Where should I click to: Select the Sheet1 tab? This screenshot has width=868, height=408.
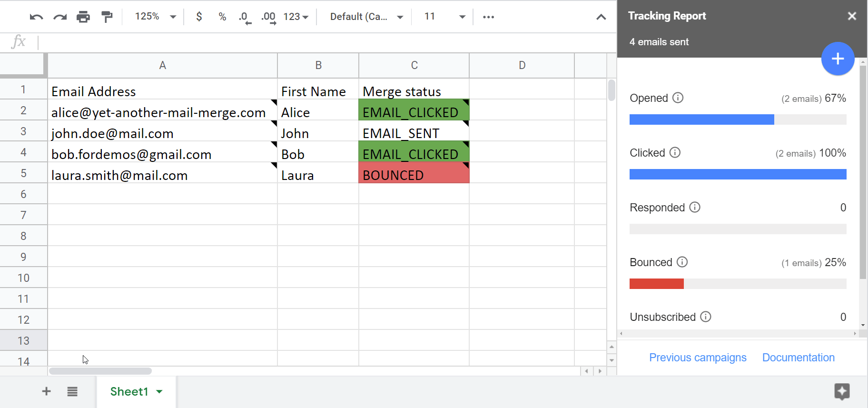[129, 391]
